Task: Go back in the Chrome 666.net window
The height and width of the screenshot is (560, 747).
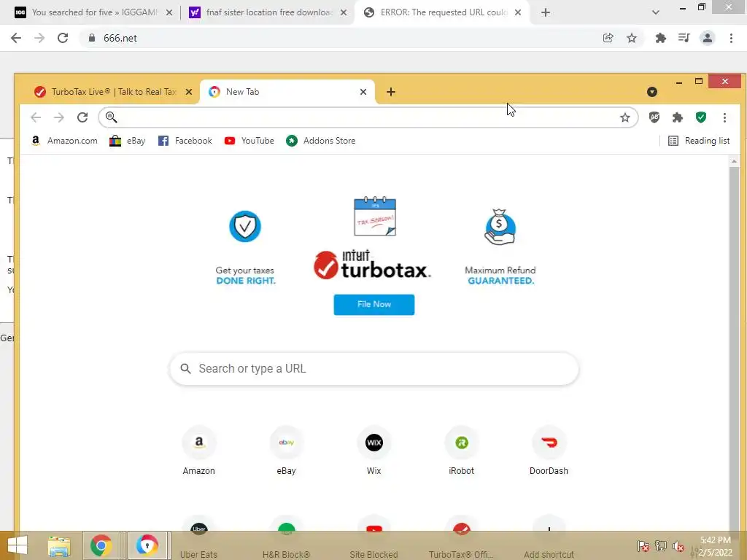Action: pos(16,38)
